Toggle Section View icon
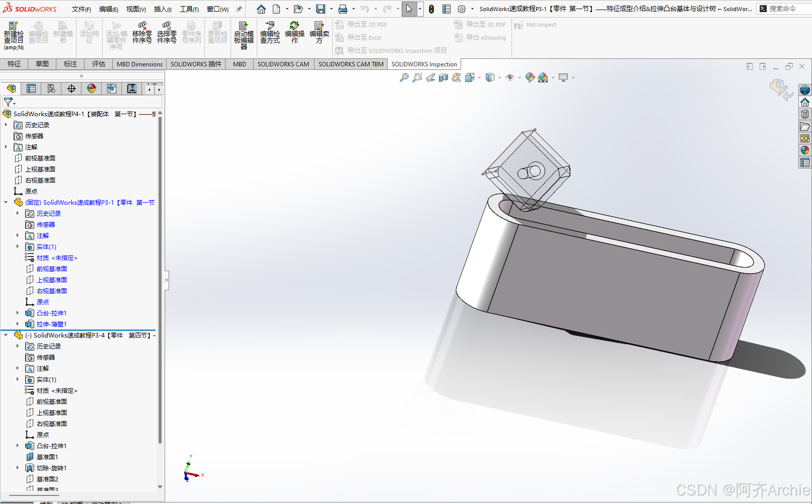This screenshot has width=812, height=504. tap(444, 77)
